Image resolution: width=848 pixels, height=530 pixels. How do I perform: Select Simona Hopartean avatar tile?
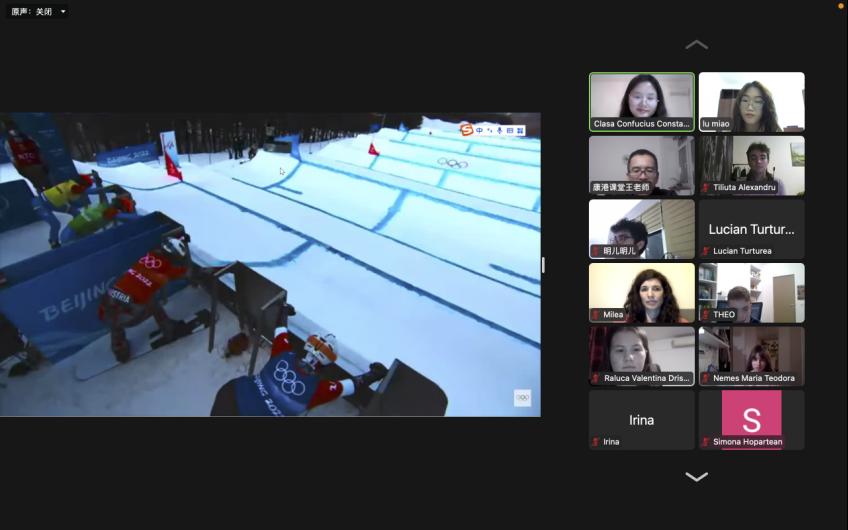751,419
